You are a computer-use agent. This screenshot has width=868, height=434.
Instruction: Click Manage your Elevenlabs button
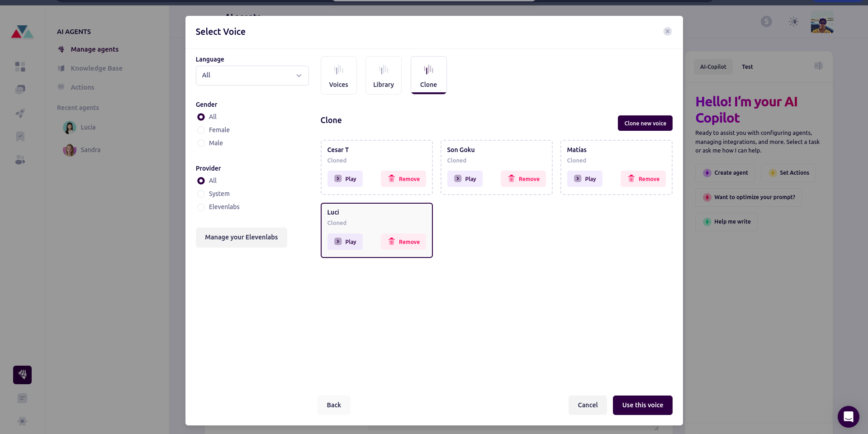click(241, 237)
